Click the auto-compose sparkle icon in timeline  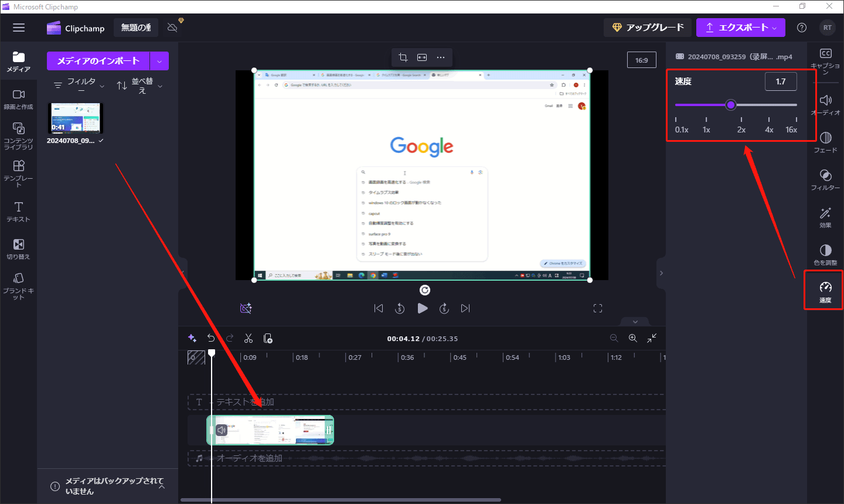pos(192,338)
